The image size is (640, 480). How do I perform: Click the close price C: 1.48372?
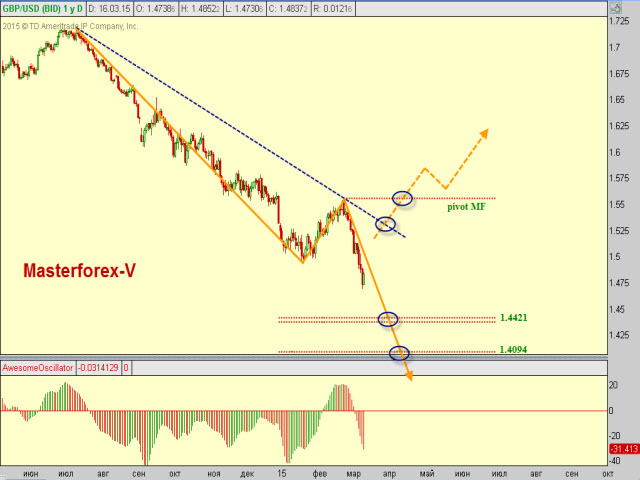[288, 9]
